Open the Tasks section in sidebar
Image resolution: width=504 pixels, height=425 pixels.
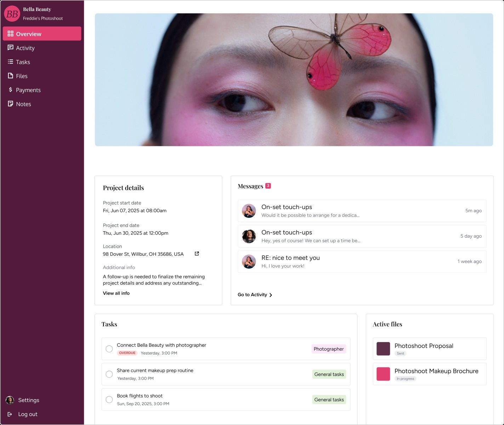pyautogui.click(x=42, y=62)
